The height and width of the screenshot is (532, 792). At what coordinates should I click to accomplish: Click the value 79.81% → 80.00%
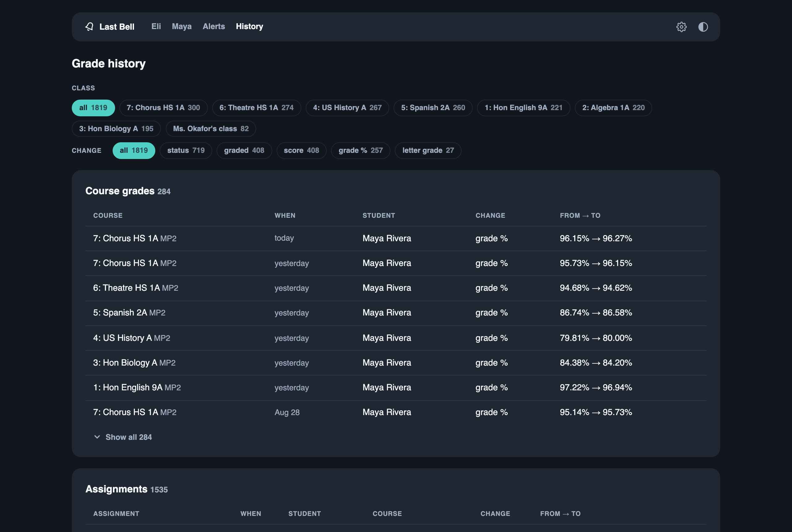pos(596,338)
